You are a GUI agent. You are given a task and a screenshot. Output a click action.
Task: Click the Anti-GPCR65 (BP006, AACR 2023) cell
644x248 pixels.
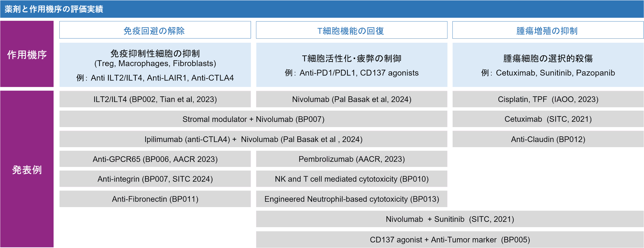[x=155, y=159]
